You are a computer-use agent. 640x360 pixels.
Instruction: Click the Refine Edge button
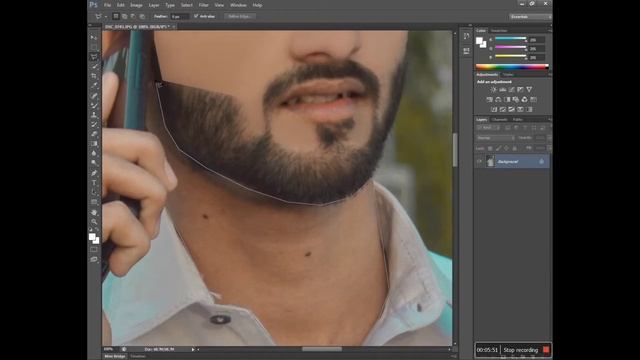tap(240, 16)
